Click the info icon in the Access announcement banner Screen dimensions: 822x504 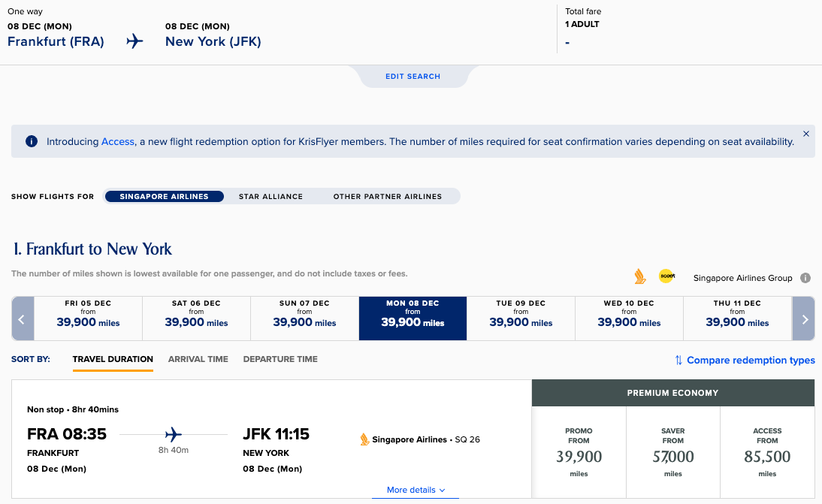point(31,141)
